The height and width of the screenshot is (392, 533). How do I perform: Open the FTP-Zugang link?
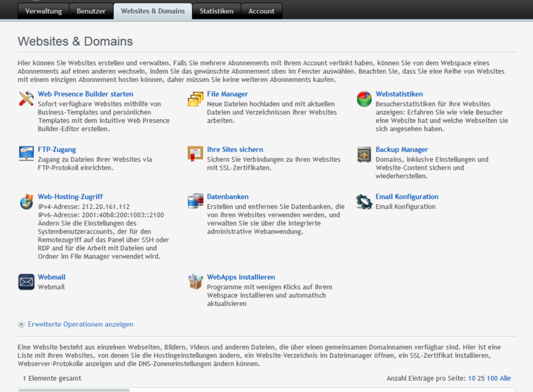click(x=57, y=150)
